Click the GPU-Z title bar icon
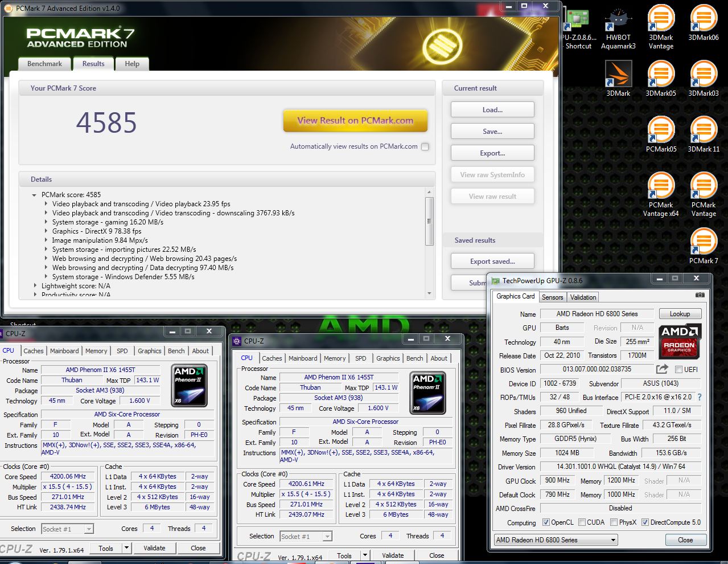Viewport: 728px width, 564px height. (x=495, y=281)
